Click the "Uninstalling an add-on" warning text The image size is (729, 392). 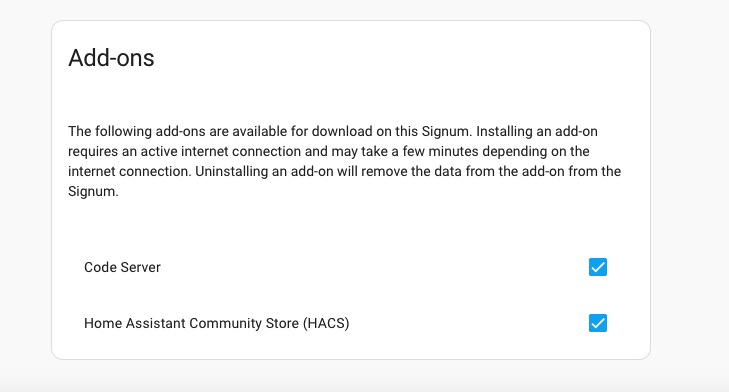click(x=345, y=181)
